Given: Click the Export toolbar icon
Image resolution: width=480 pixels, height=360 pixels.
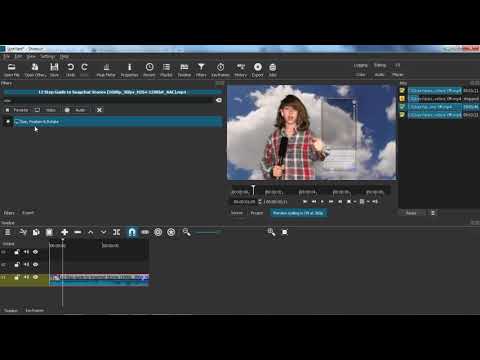Looking at the screenshot, I should click(x=258, y=70).
